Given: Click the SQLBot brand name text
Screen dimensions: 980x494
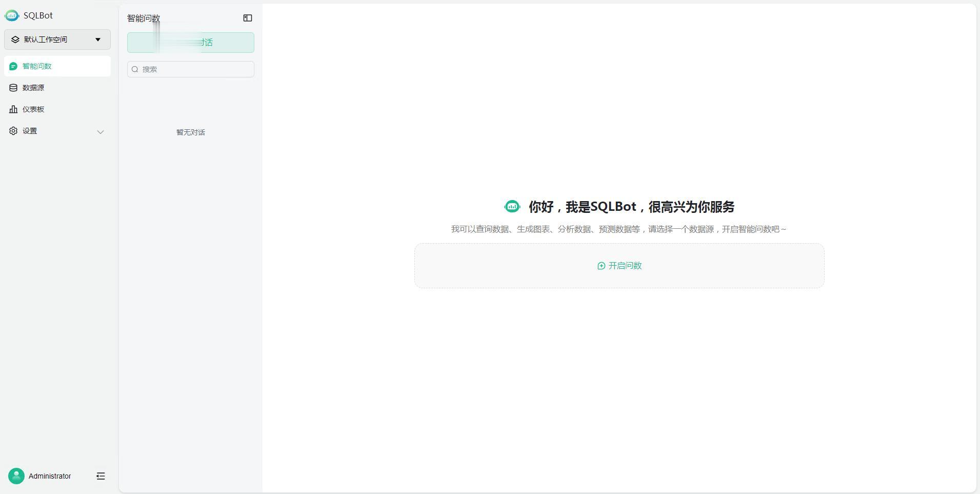Looking at the screenshot, I should (x=38, y=15).
